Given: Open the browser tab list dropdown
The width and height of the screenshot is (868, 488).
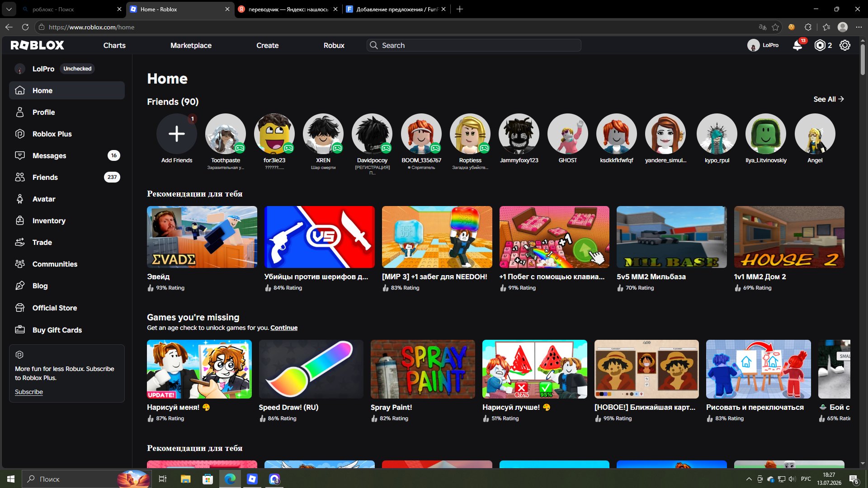Looking at the screenshot, I should click(x=9, y=9).
